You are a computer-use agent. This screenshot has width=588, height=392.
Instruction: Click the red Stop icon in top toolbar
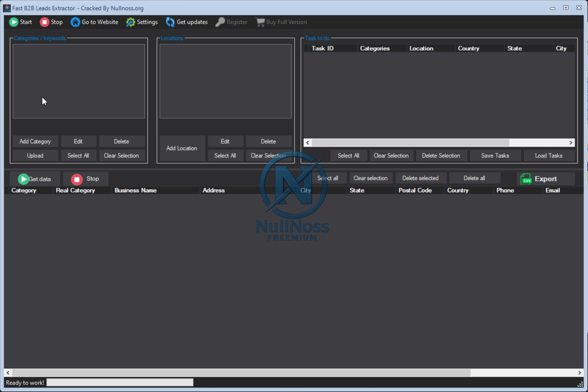pos(44,22)
